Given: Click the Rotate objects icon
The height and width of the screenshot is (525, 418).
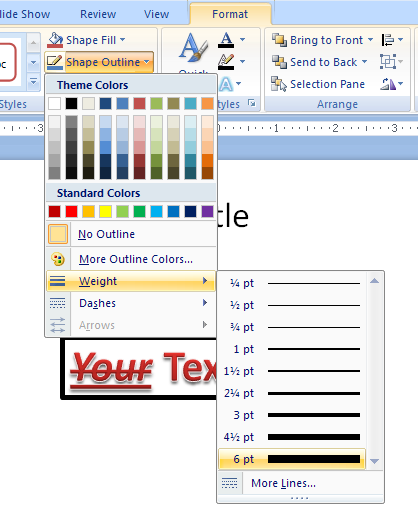Looking at the screenshot, I should (388, 84).
